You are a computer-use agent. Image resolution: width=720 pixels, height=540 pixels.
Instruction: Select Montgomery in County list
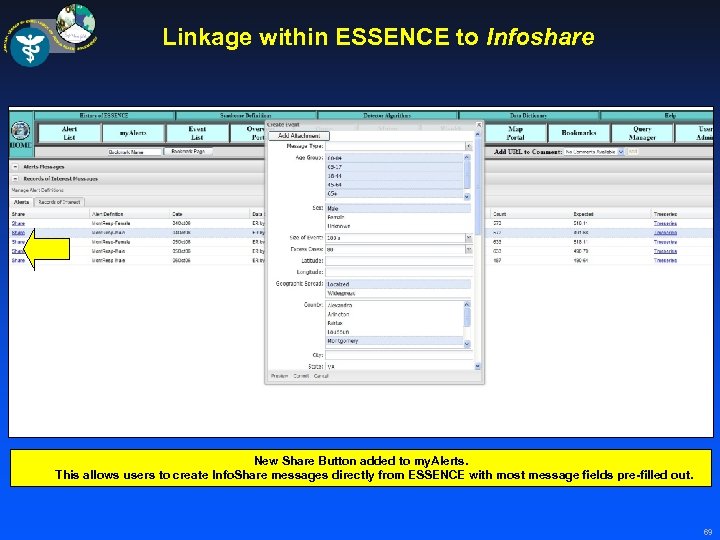coord(394,341)
